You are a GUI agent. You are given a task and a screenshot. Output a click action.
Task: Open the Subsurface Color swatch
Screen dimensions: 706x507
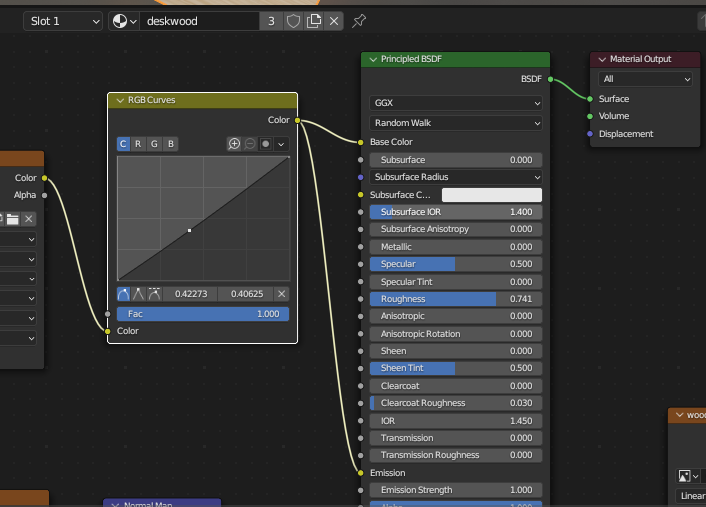tap(492, 195)
